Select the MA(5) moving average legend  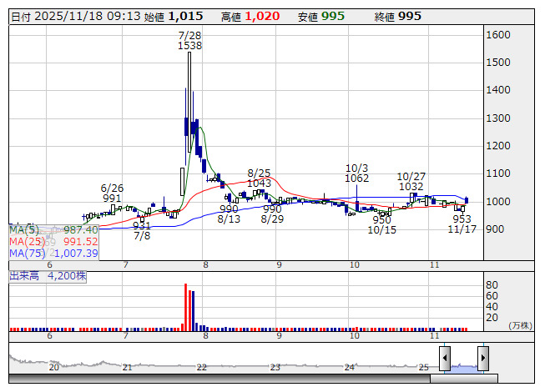pyautogui.click(x=53, y=229)
